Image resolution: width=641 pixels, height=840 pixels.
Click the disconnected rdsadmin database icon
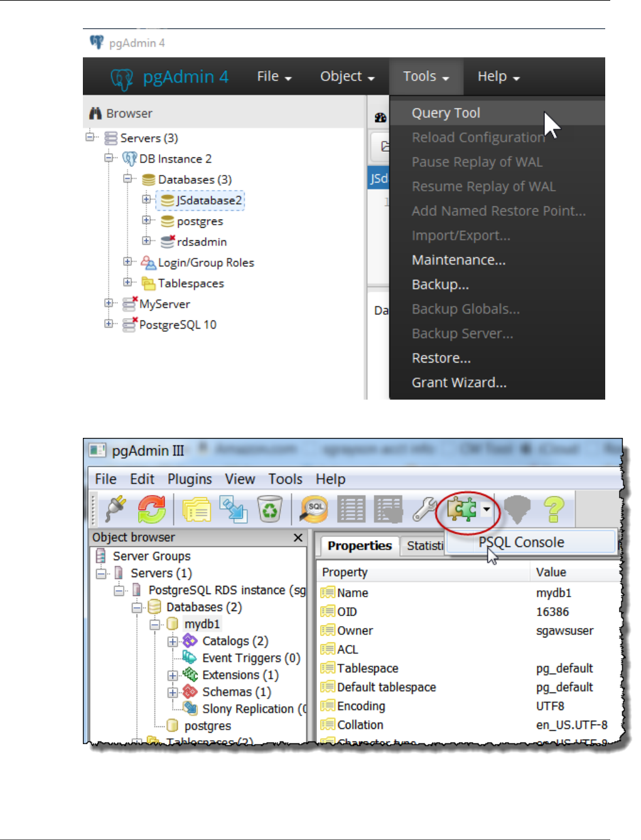point(168,242)
